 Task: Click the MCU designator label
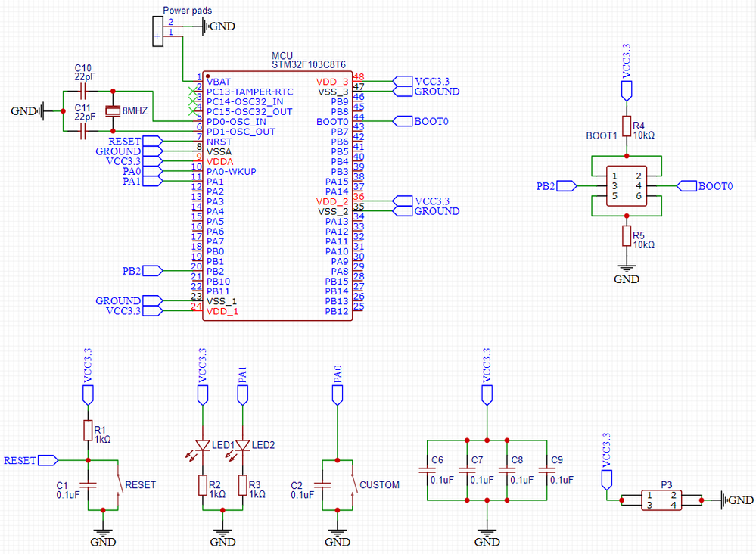pyautogui.click(x=282, y=56)
